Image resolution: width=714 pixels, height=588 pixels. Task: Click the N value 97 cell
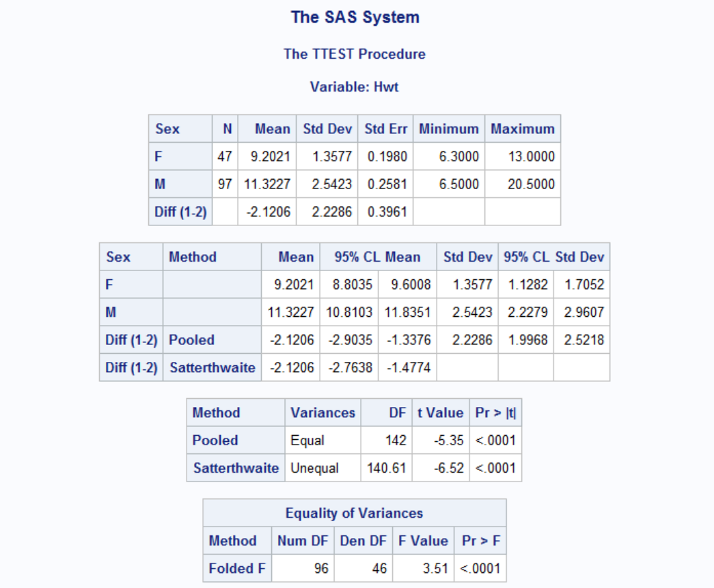pos(224,184)
